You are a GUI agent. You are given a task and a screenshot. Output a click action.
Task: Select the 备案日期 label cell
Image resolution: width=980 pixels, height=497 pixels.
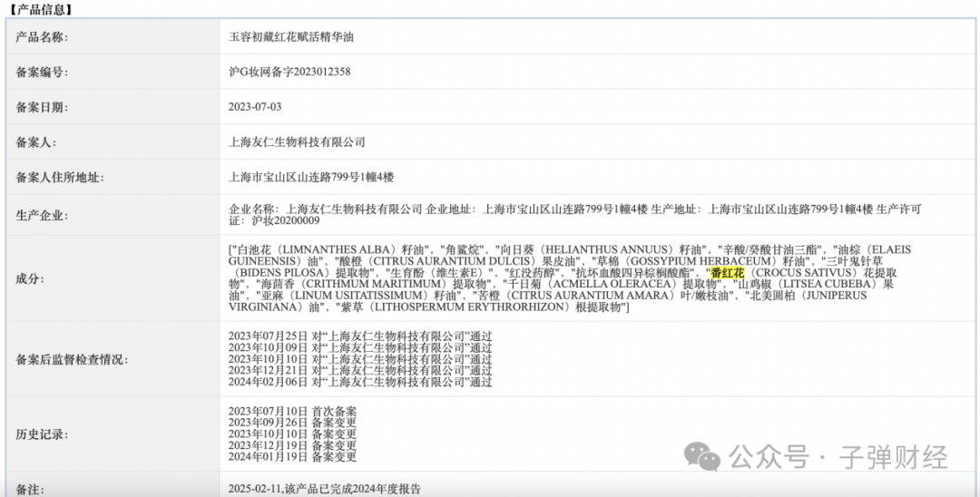[113, 107]
